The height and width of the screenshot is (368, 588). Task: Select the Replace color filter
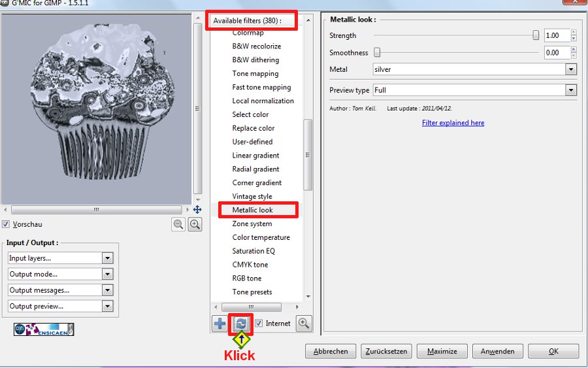pyautogui.click(x=253, y=128)
